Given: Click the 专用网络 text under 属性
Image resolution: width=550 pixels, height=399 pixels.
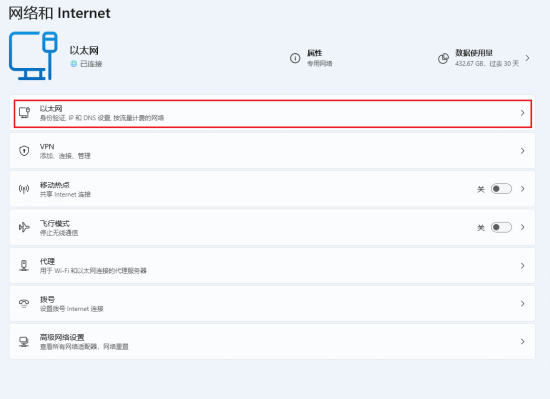Looking at the screenshot, I should tap(320, 63).
